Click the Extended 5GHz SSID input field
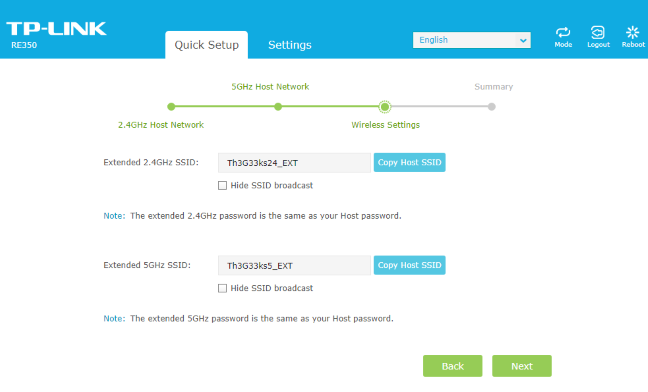 click(294, 266)
